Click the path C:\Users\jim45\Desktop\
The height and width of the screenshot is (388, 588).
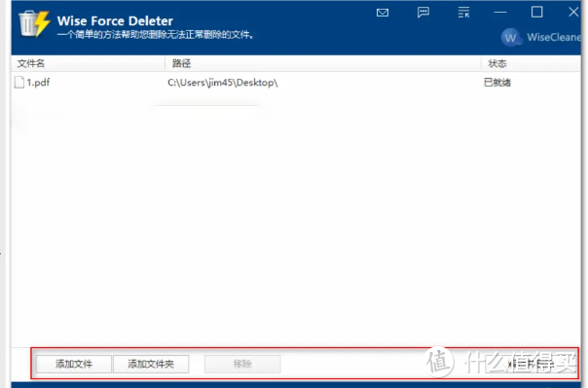[x=223, y=83]
